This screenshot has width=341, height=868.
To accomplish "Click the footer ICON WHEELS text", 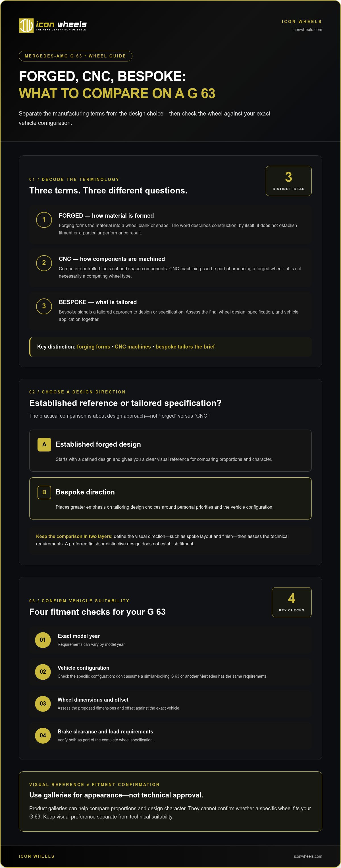I will point(36,856).
